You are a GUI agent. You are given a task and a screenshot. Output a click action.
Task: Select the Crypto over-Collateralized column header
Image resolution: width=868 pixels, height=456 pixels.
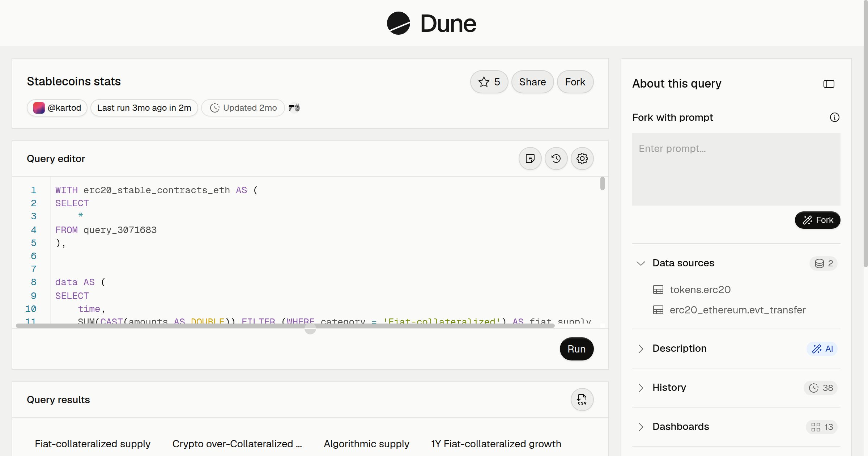237,444
